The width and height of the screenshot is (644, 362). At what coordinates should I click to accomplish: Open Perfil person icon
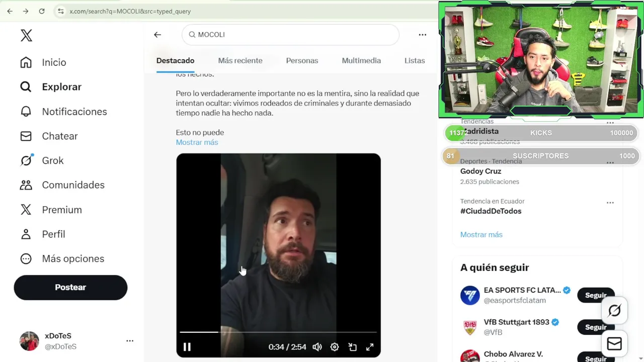pyautogui.click(x=26, y=234)
